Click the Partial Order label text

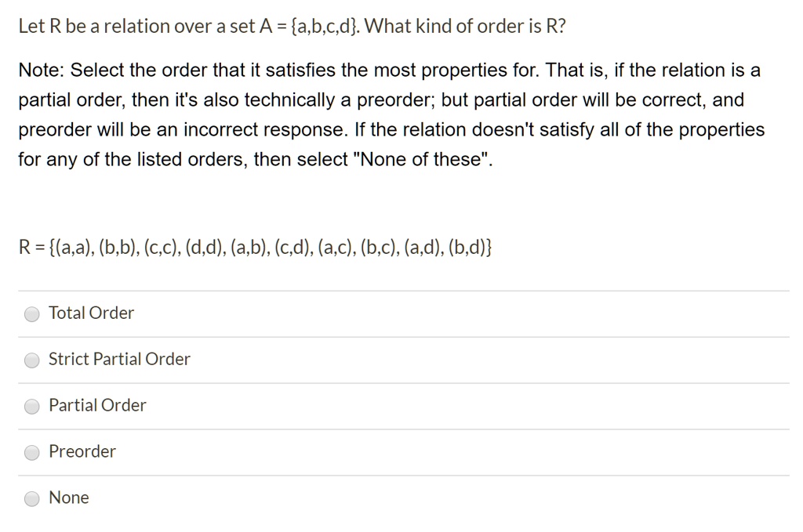[96, 406]
